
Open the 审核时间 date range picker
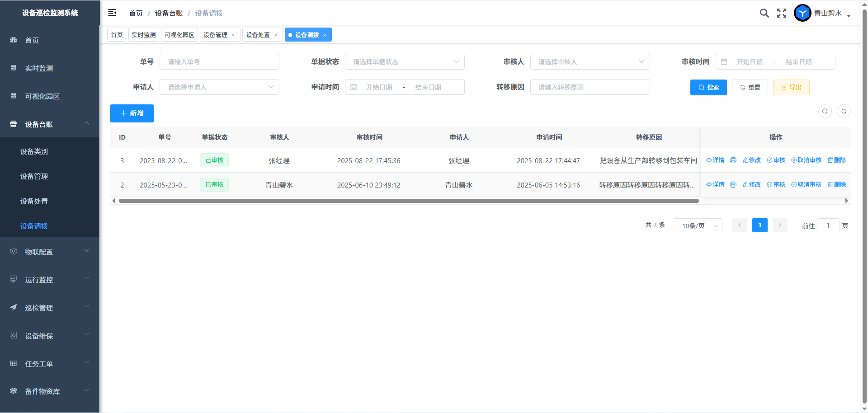tap(775, 62)
